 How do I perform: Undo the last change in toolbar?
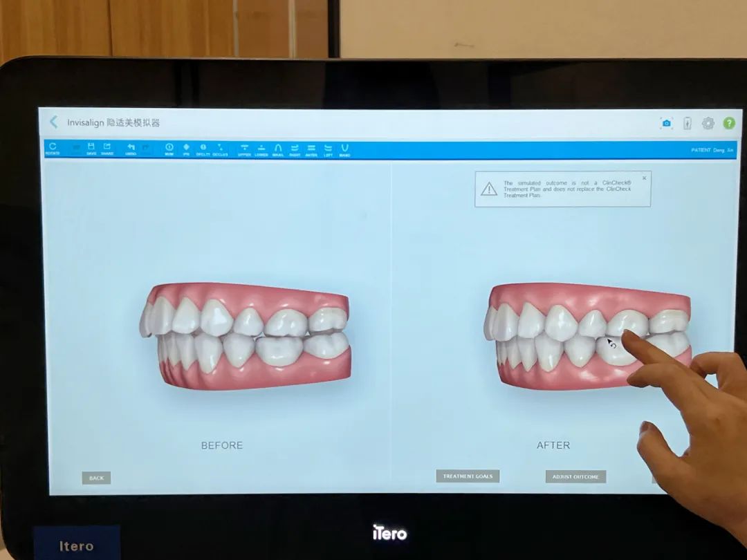tap(131, 149)
